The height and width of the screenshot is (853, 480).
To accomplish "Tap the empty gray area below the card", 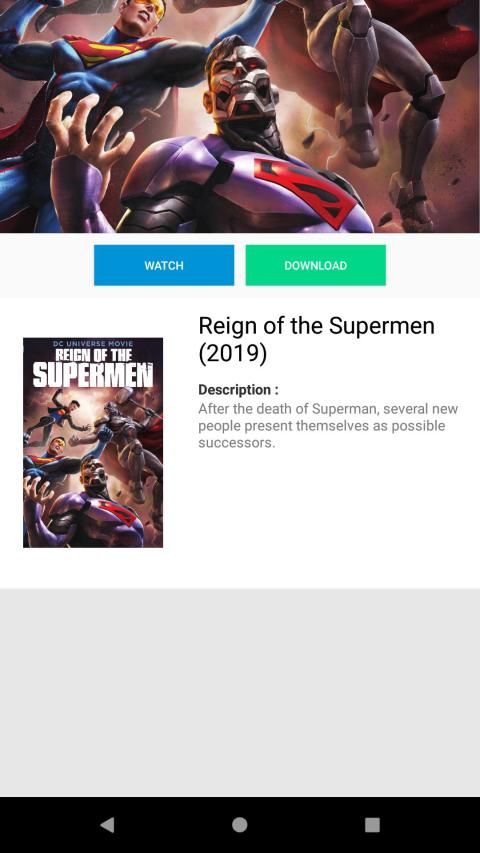I will point(240,693).
